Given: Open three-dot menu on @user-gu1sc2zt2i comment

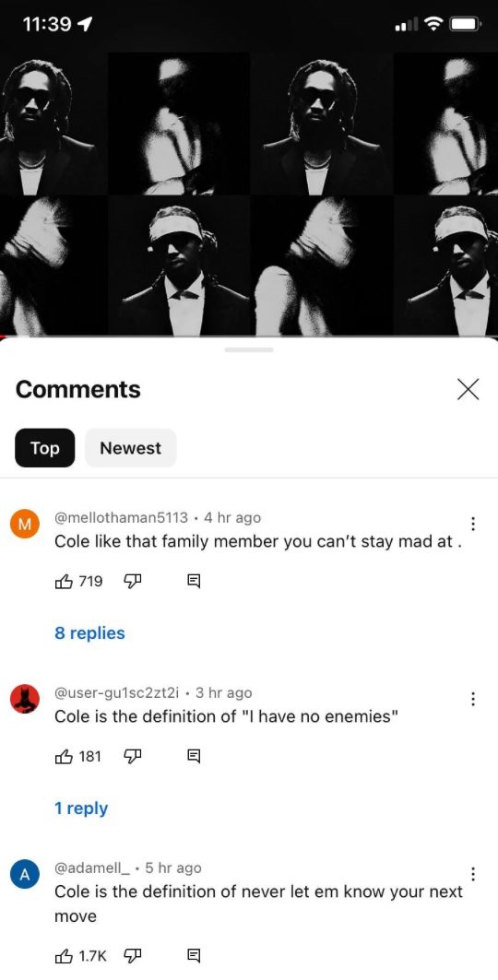Looking at the screenshot, I should click(x=473, y=699).
